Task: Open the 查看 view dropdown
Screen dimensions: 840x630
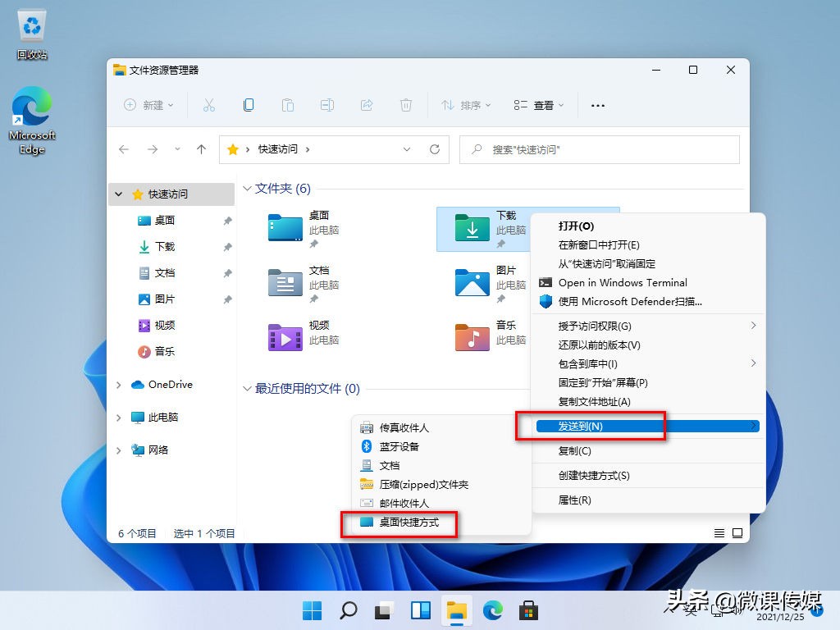Action: [x=537, y=105]
